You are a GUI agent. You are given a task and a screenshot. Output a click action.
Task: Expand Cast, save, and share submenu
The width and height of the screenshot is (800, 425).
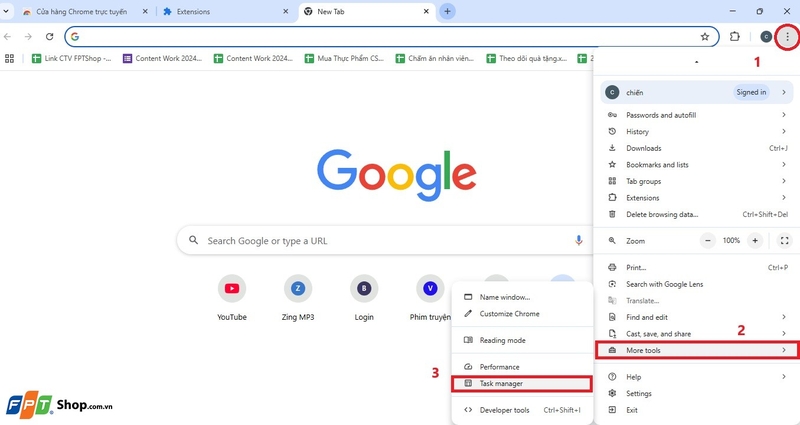[697, 334]
